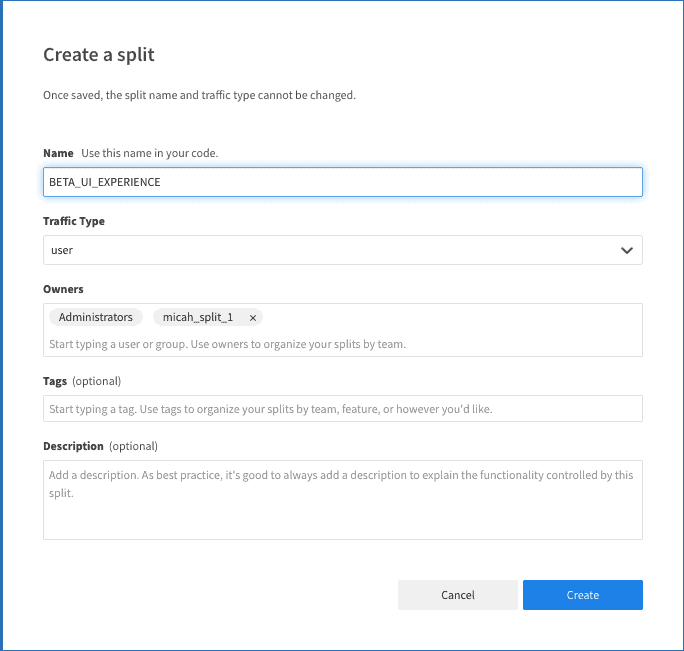The width and height of the screenshot is (684, 651).
Task: Select the Administrators owner chip
Action: pos(96,317)
